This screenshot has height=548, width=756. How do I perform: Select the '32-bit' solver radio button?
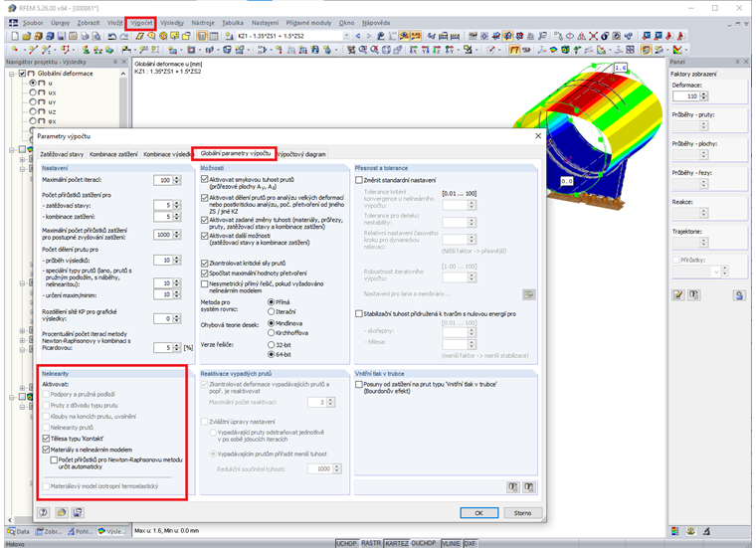(271, 345)
